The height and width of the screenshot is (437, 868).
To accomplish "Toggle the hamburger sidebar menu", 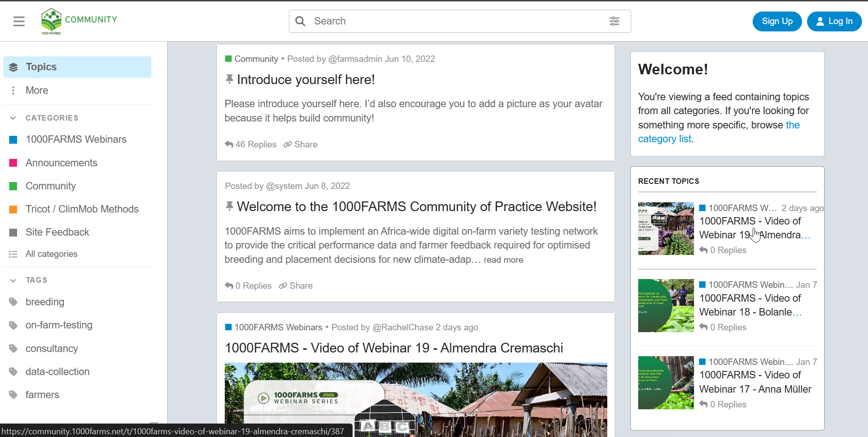I will 19,21.
